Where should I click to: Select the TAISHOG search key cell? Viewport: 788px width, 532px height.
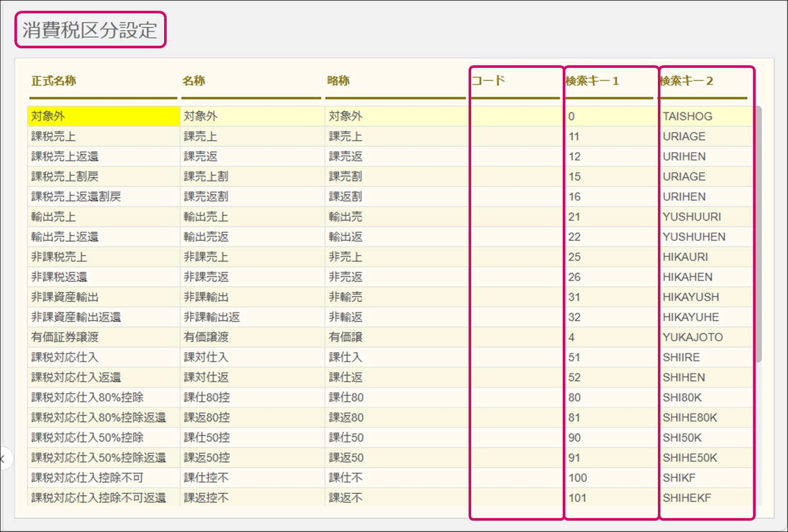(x=687, y=117)
